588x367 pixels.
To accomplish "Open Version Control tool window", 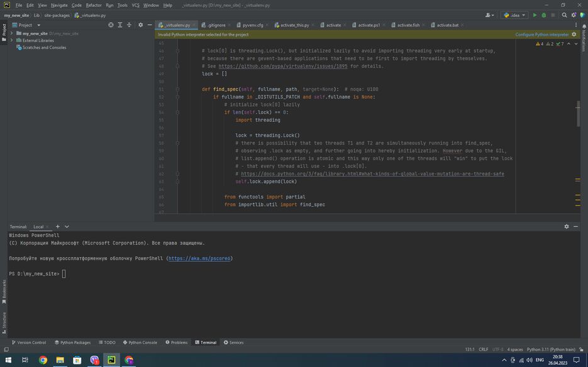I will point(29,342).
